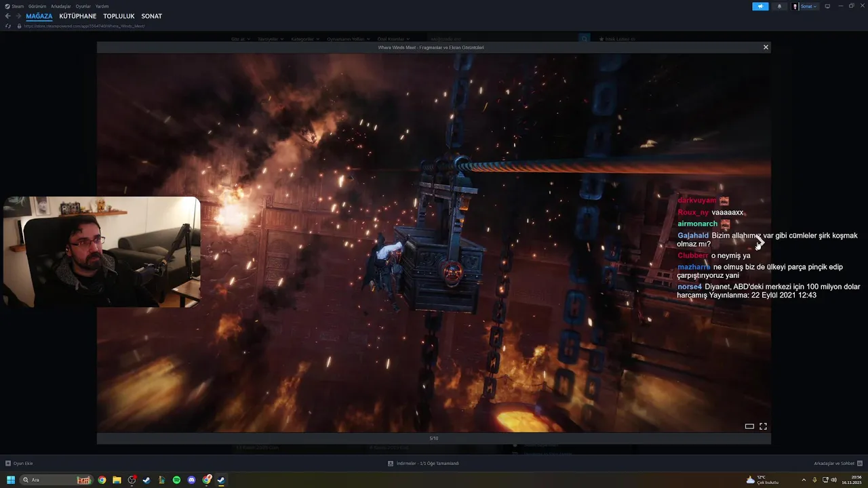Switch to the MAĞAZA tab
868x488 pixels.
(x=39, y=16)
